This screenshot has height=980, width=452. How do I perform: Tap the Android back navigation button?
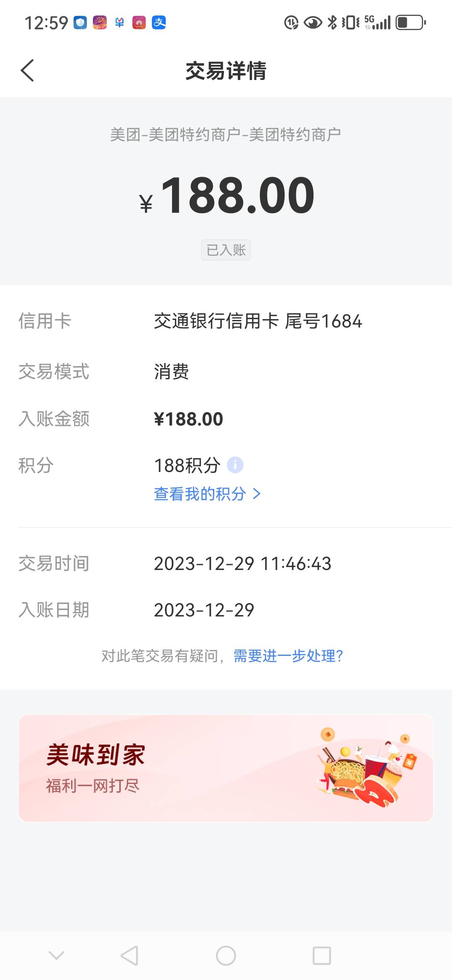(x=129, y=956)
